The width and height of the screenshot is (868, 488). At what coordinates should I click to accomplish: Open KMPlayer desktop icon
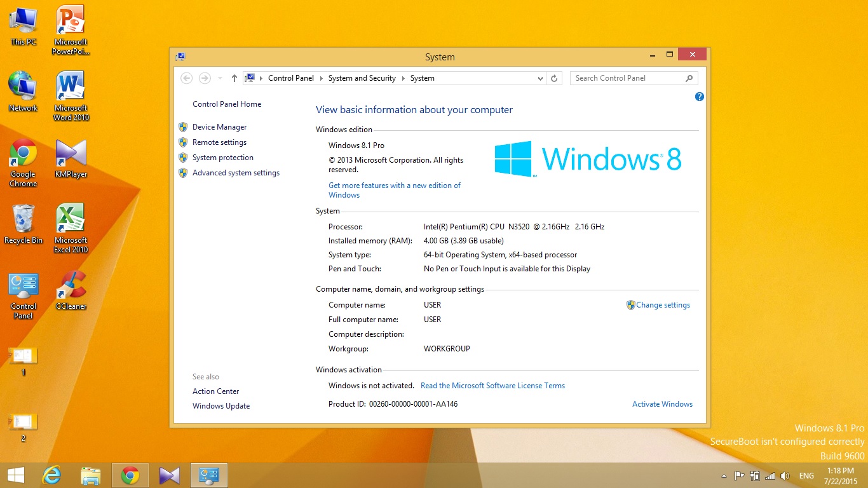[71, 158]
